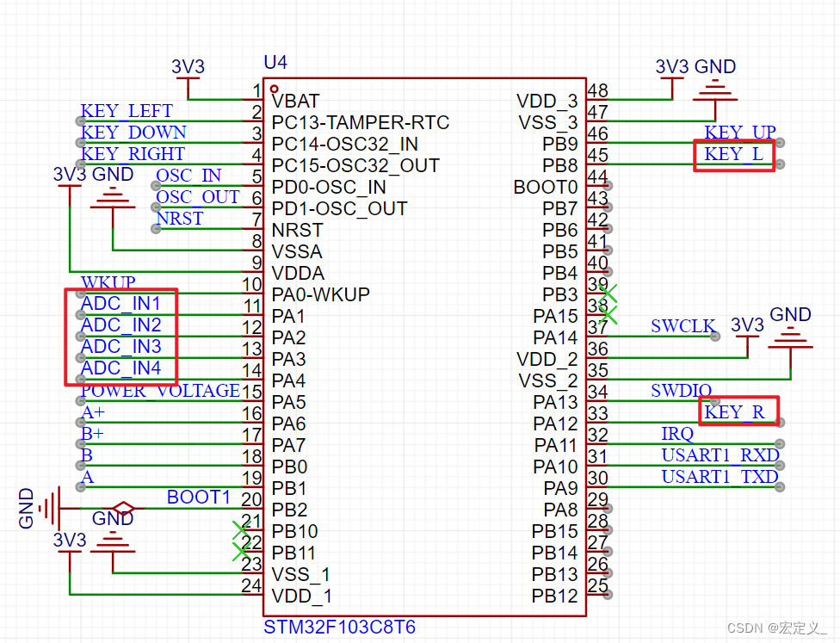Select the PC14-OSC32_IN pin name

(x=344, y=144)
